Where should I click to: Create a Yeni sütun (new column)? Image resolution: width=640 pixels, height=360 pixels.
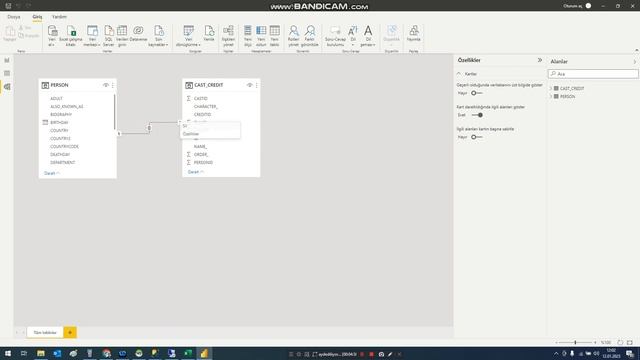click(x=261, y=36)
